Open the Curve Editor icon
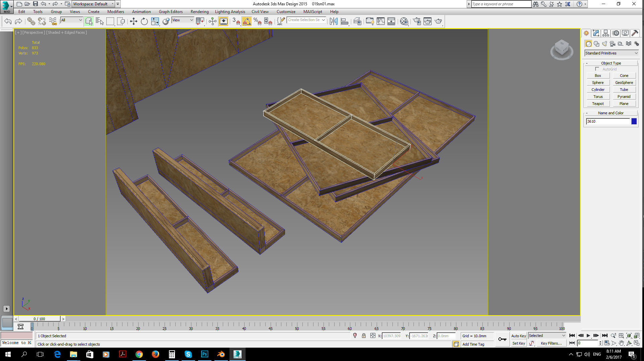The image size is (644, 361). [381, 21]
